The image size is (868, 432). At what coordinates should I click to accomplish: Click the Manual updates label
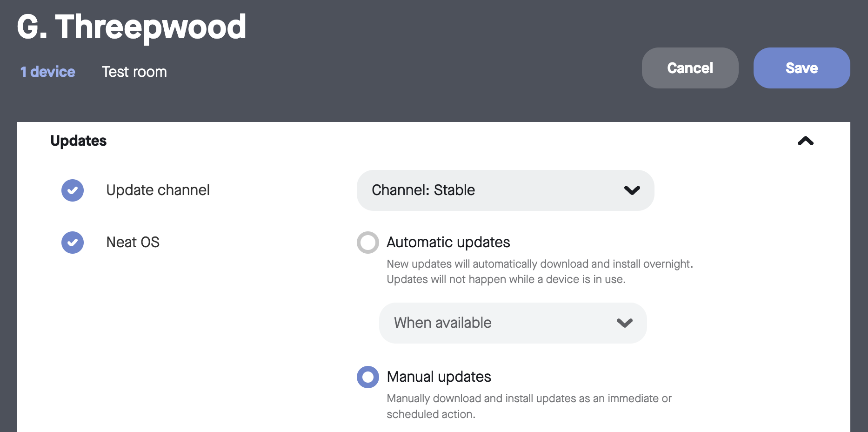pyautogui.click(x=439, y=377)
